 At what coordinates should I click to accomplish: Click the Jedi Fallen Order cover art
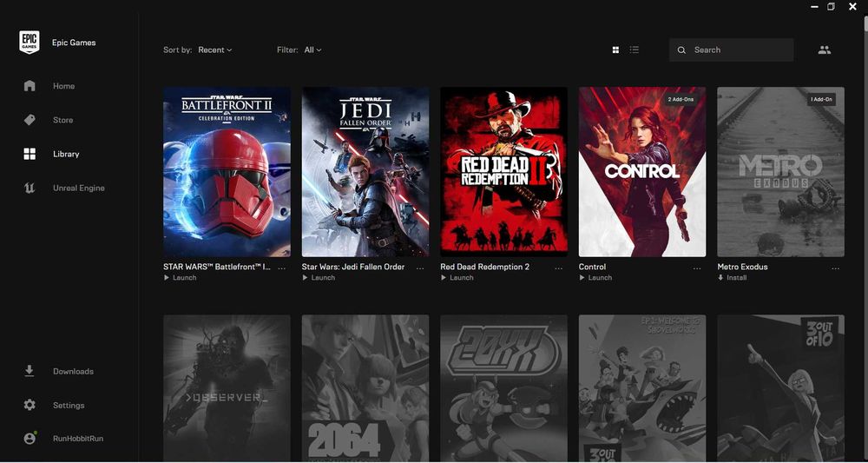tap(365, 172)
